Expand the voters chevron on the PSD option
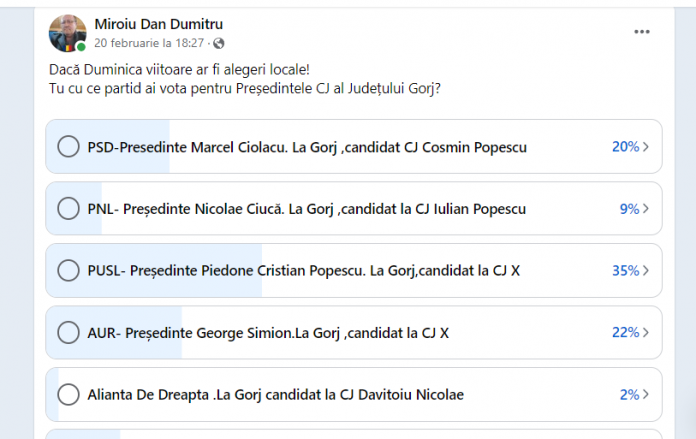 (646, 147)
